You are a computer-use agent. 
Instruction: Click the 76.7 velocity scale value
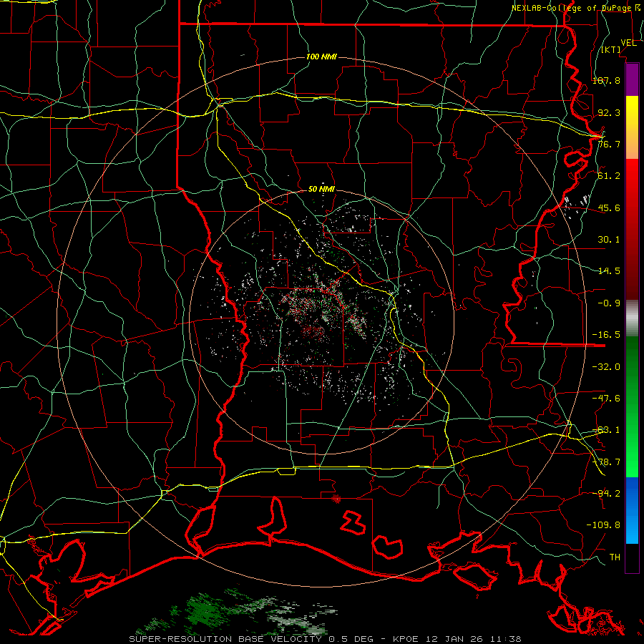click(x=609, y=144)
